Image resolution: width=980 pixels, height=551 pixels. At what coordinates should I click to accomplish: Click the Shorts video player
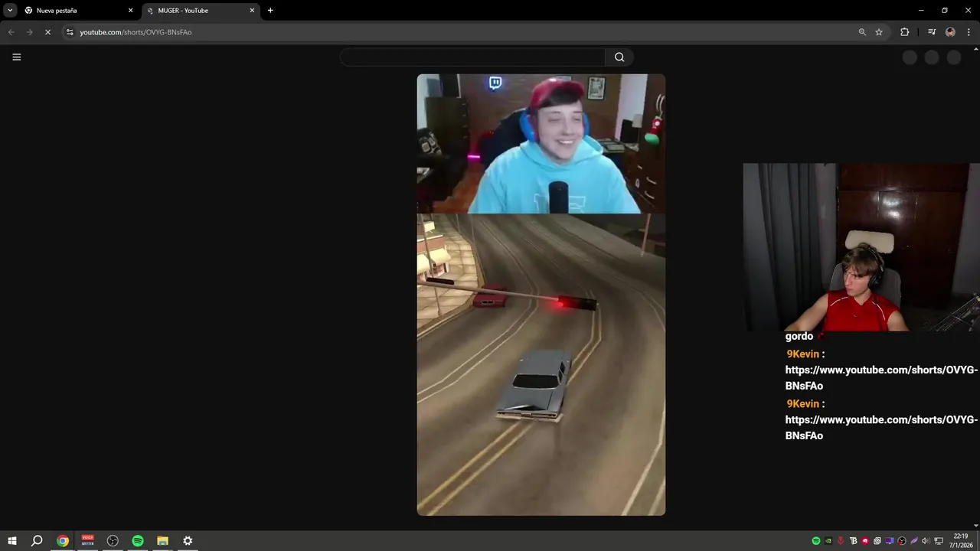(541, 295)
